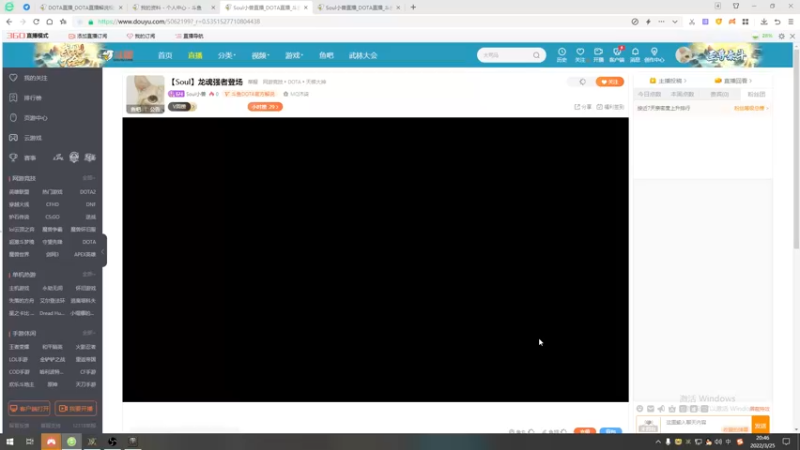800x450 pixels.
Task: Expand the 游戏 dropdown in navigation
Action: coord(294,55)
